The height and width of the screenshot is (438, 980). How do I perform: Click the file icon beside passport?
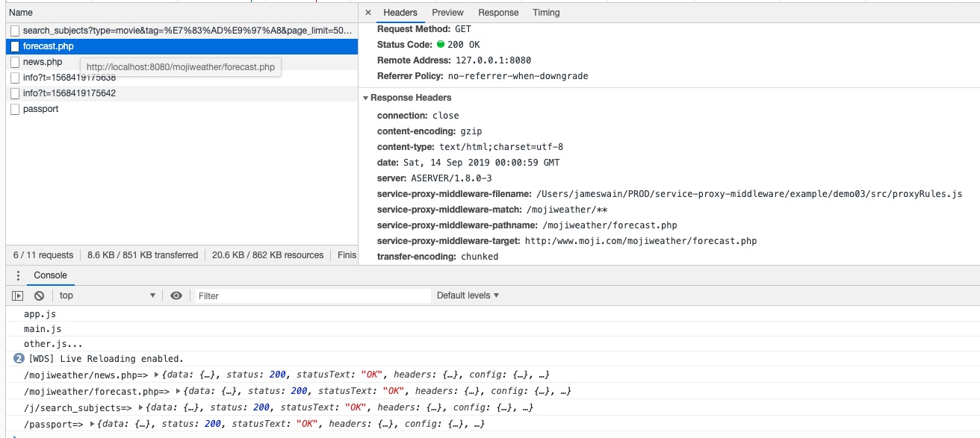(x=15, y=109)
